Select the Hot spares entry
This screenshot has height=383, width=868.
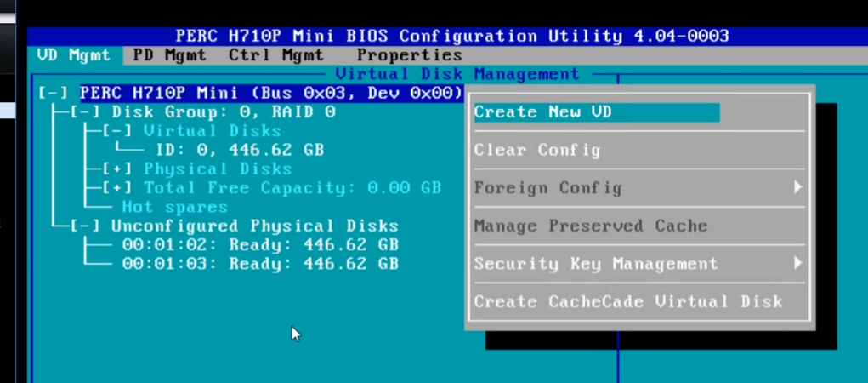click(175, 208)
